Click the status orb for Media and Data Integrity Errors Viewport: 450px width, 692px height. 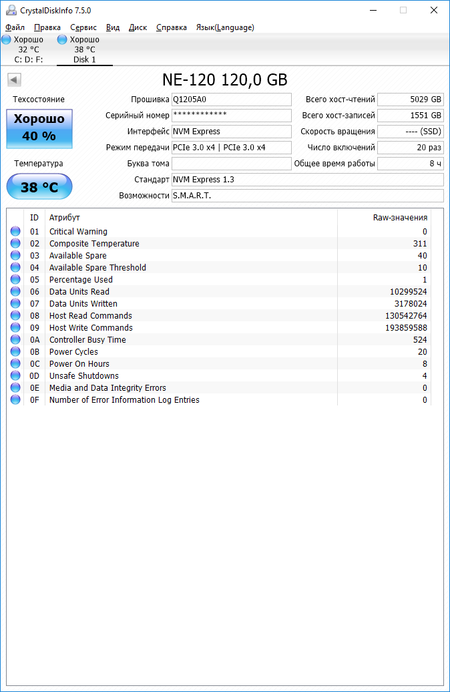[15, 387]
